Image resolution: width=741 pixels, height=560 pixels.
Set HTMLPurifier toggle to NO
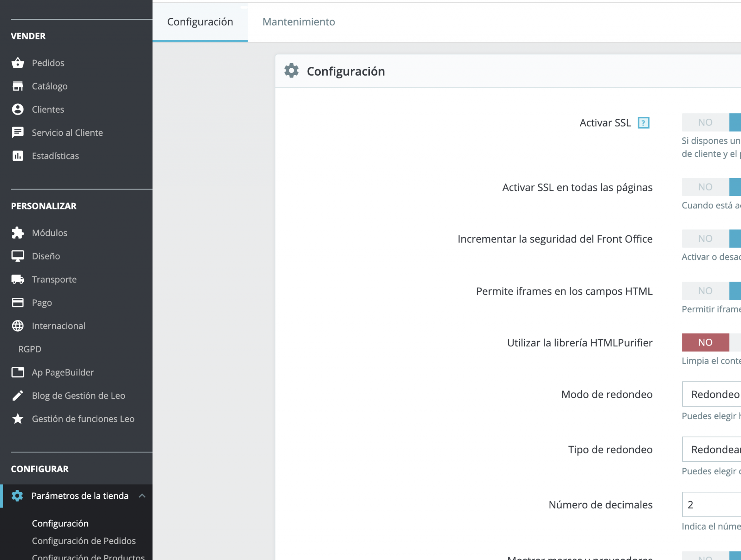pos(705,342)
